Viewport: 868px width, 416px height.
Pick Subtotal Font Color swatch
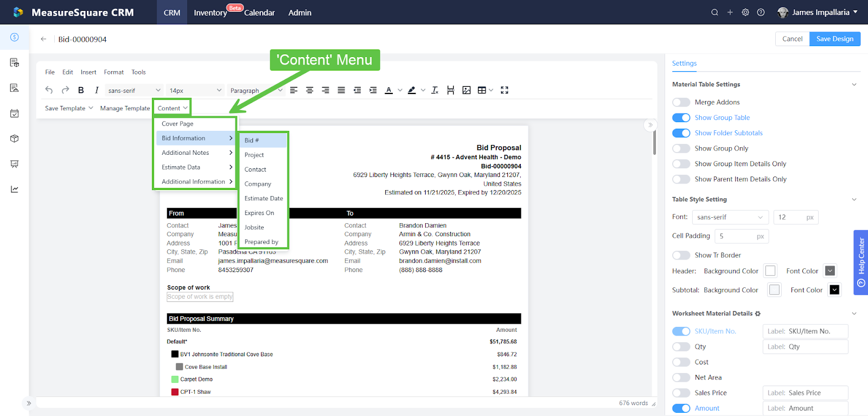pos(834,290)
